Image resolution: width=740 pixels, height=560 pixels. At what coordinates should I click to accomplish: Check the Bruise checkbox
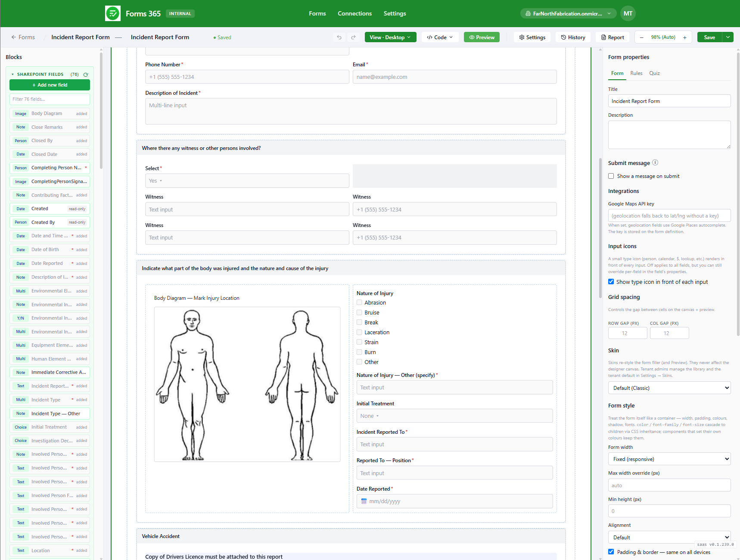click(x=359, y=312)
